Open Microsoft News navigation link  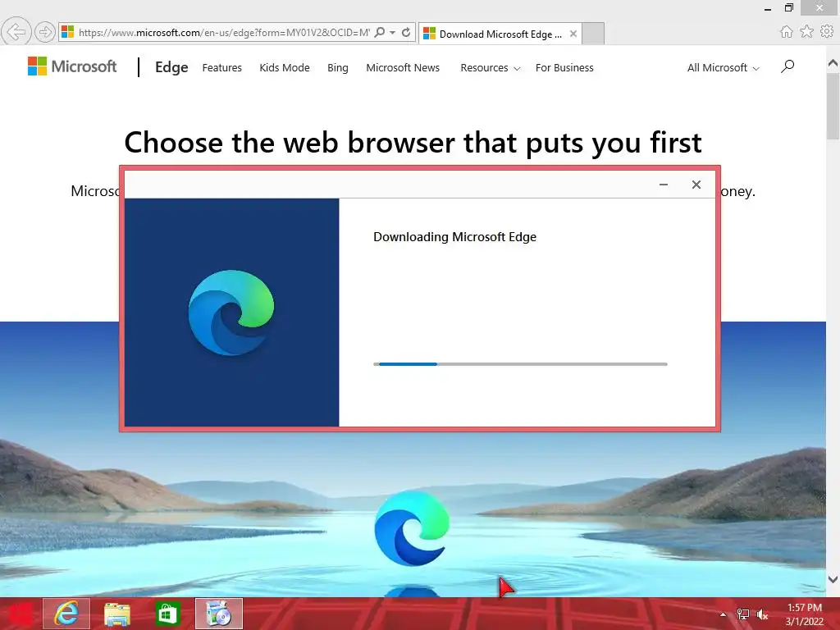(x=403, y=67)
